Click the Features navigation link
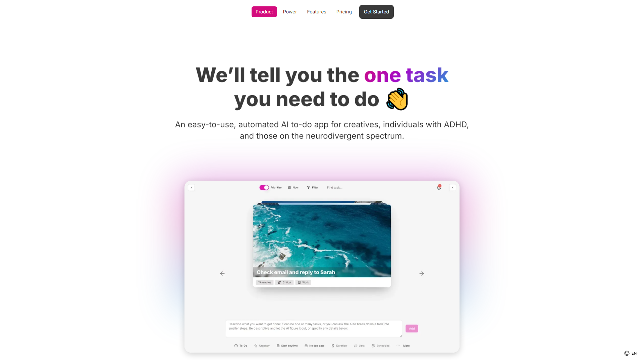The width and height of the screenshot is (644, 362). [x=316, y=11]
